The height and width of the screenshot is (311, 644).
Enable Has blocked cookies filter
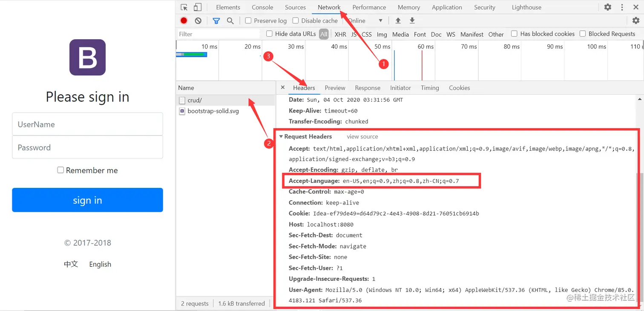(514, 34)
